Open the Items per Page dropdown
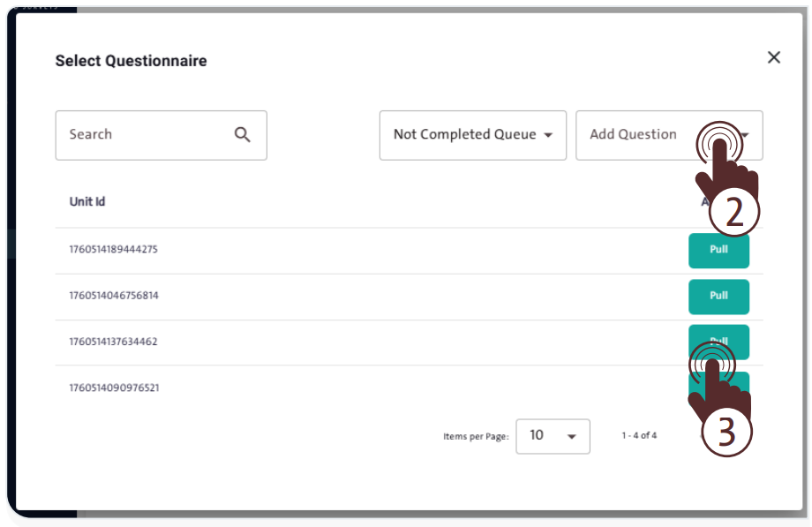This screenshot has height=527, width=812. 553,436
